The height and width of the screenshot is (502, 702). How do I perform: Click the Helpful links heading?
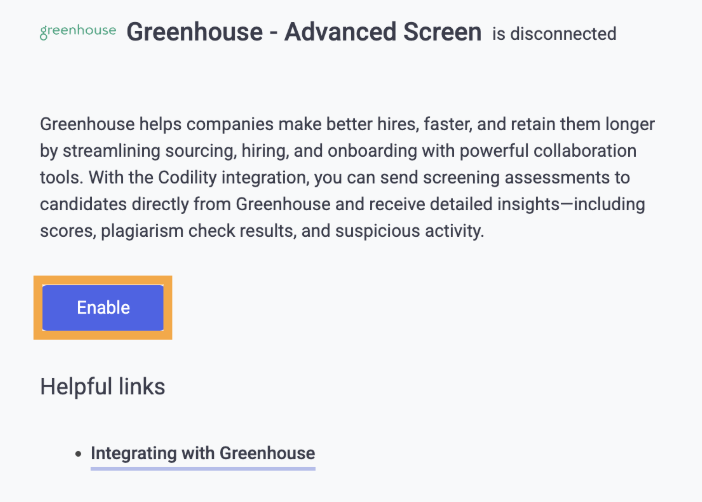103,386
